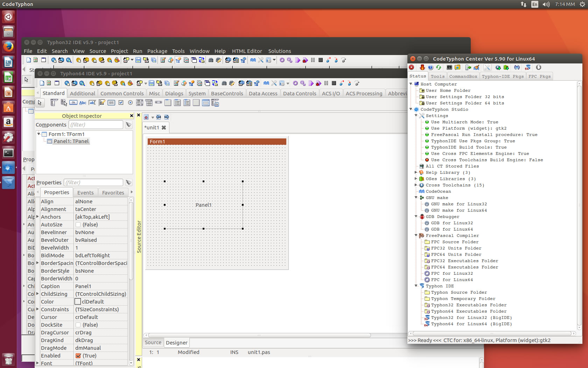Open Typhon-IDE Pkgs tab
588x368 pixels.
[x=503, y=76]
